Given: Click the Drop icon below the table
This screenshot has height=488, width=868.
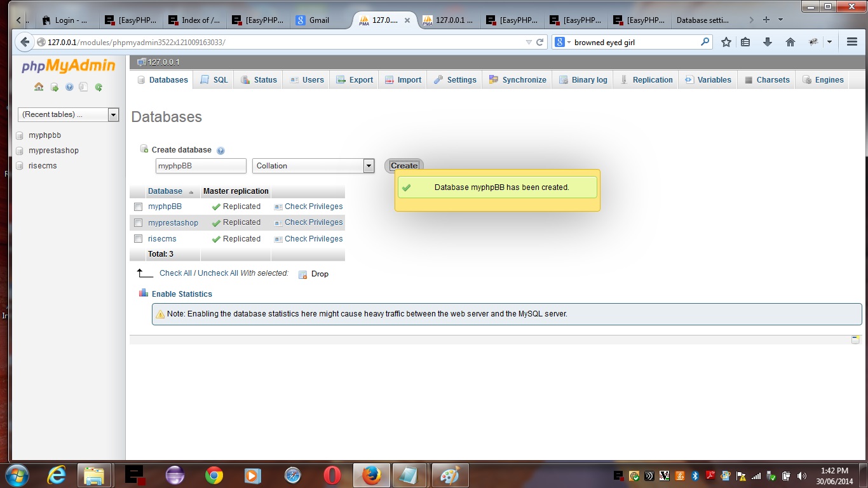Looking at the screenshot, I should (303, 274).
